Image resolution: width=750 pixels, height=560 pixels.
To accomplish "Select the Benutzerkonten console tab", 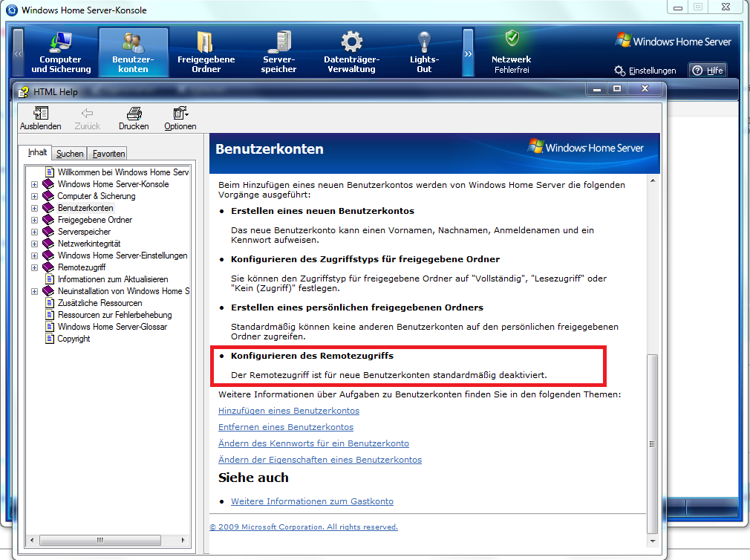I will click(x=133, y=52).
